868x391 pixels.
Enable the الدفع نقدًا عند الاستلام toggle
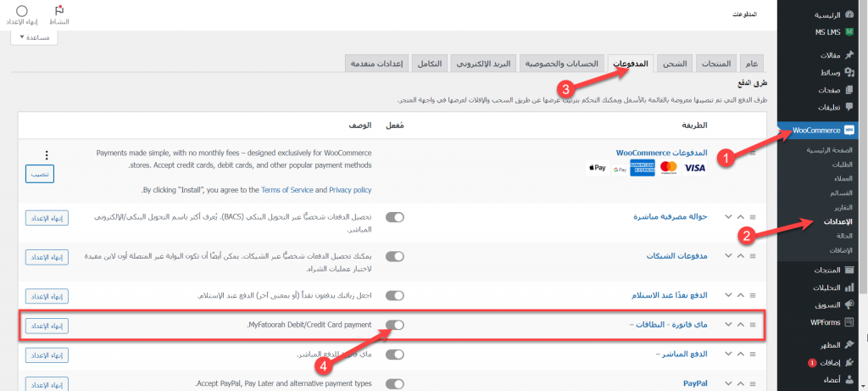pyautogui.click(x=395, y=296)
